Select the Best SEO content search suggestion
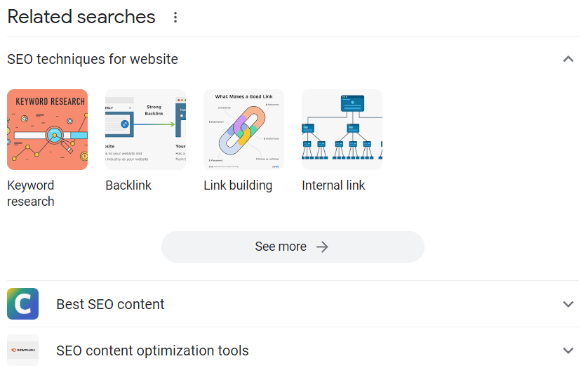Viewport: 588px width, 380px height. pos(110,304)
